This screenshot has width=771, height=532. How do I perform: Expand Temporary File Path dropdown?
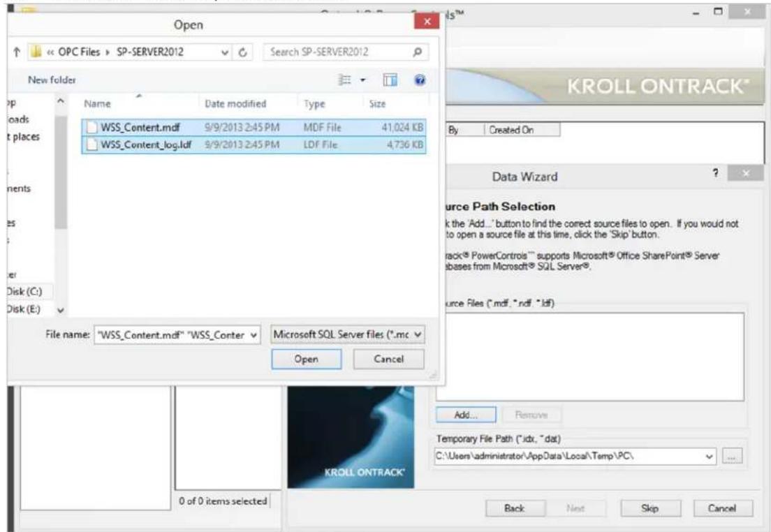click(x=709, y=457)
